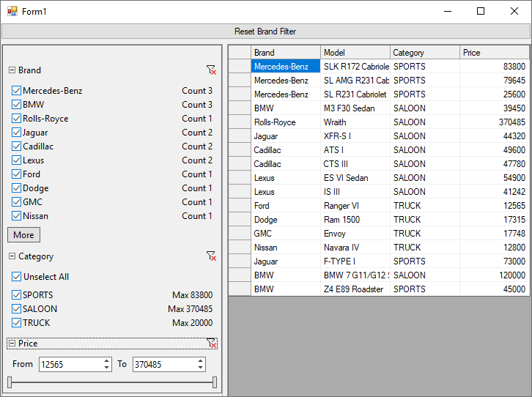Clear the Brand filter using its funnel icon
This screenshot has width=532, height=397.
(x=211, y=70)
